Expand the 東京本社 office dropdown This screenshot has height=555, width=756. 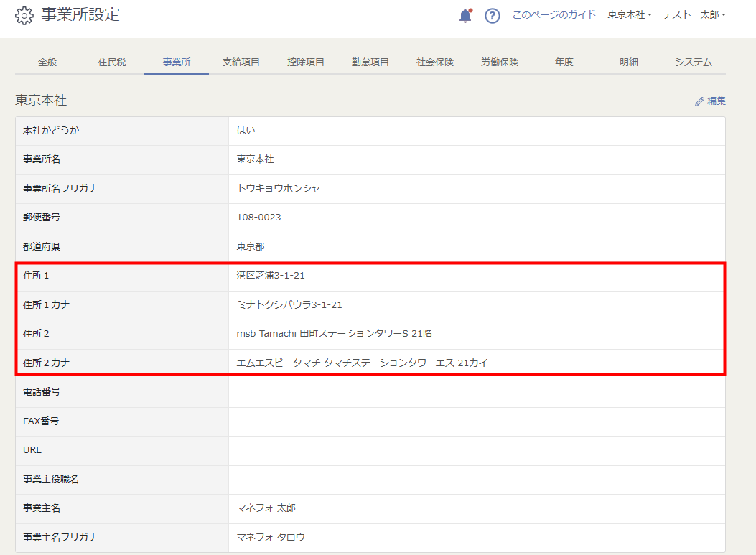[629, 15]
